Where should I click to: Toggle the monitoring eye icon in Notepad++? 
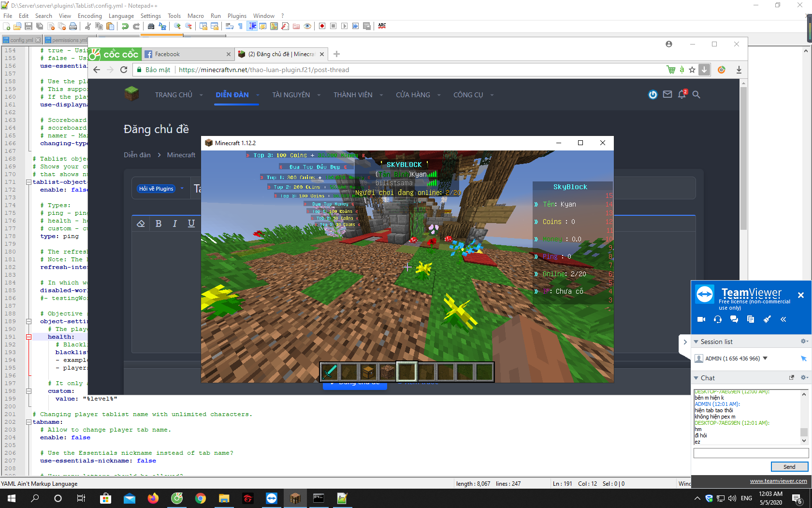(x=307, y=26)
